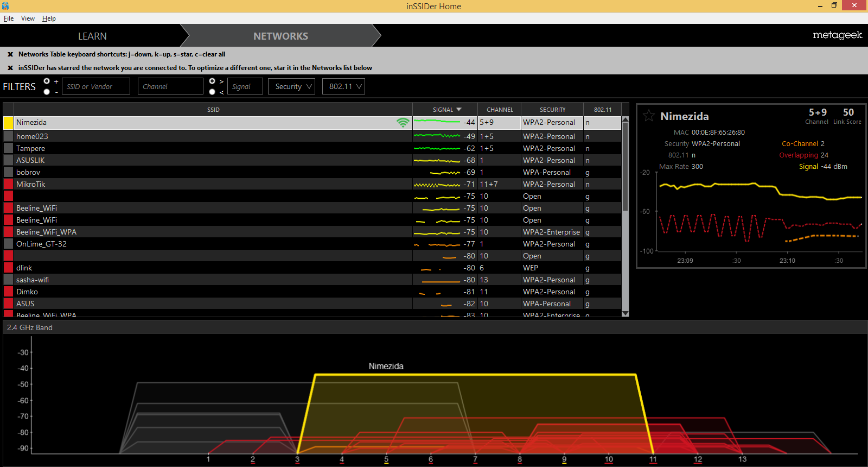Image resolution: width=868 pixels, height=467 pixels.
Task: Close the starred network notification
Action: coord(10,68)
